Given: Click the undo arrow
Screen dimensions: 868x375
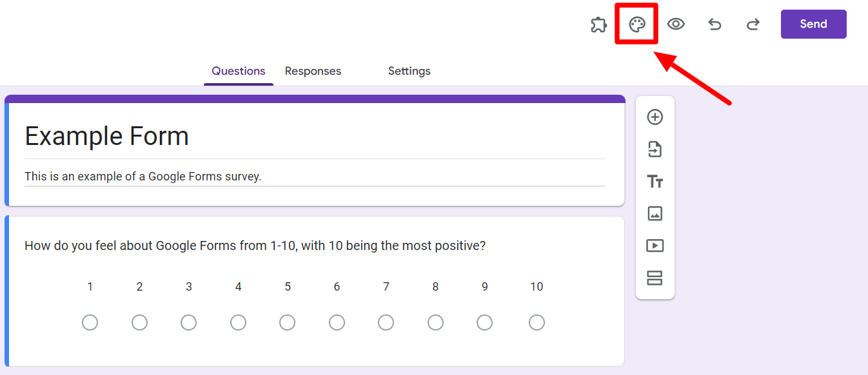Looking at the screenshot, I should click(715, 24).
